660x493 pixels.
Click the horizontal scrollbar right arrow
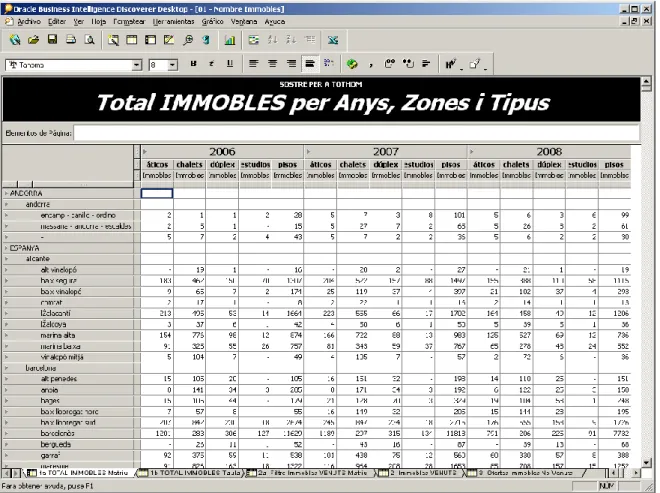[x=636, y=473]
